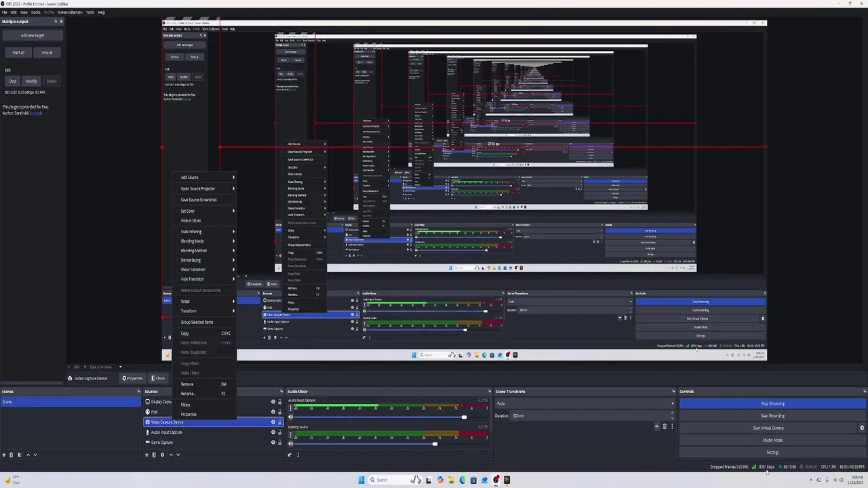Lock the Display Capture source
The height and width of the screenshot is (488, 868).
click(x=279, y=402)
